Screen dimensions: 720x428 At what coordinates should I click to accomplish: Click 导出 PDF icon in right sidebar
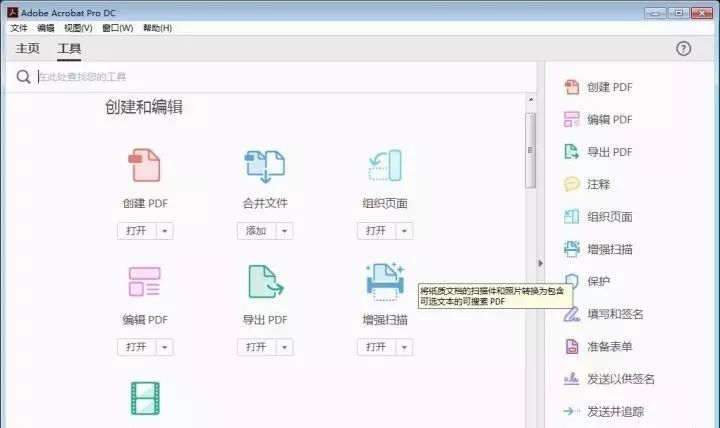[572, 152]
